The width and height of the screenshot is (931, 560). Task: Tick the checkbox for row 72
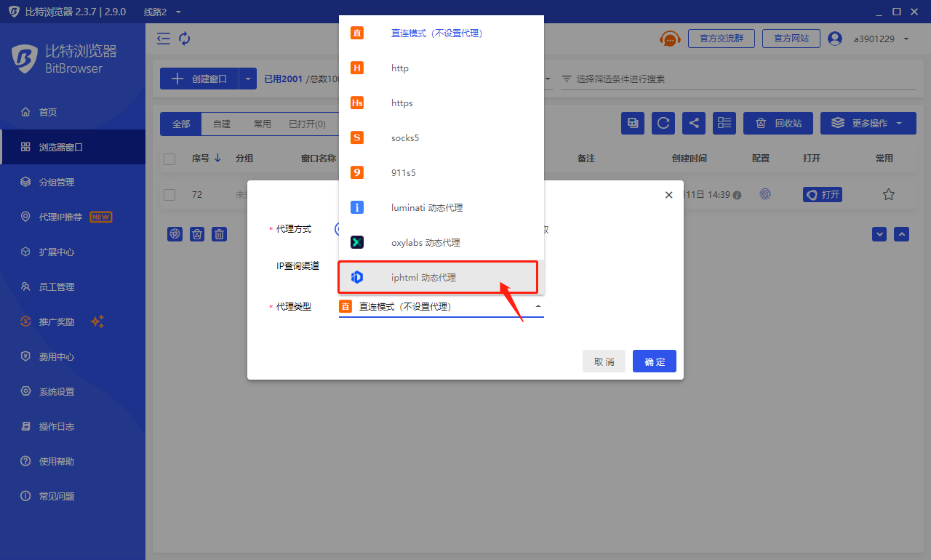click(x=169, y=195)
